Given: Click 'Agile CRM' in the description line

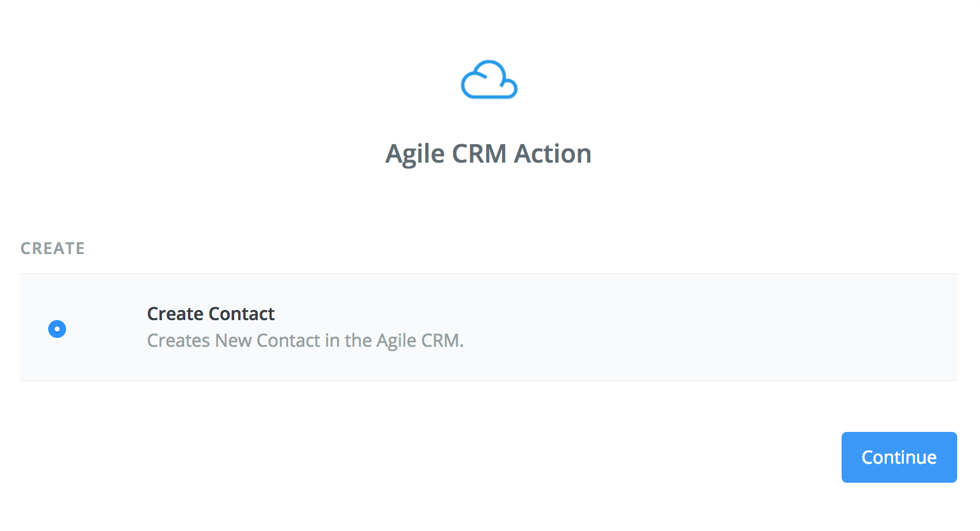Looking at the screenshot, I should 420,340.
